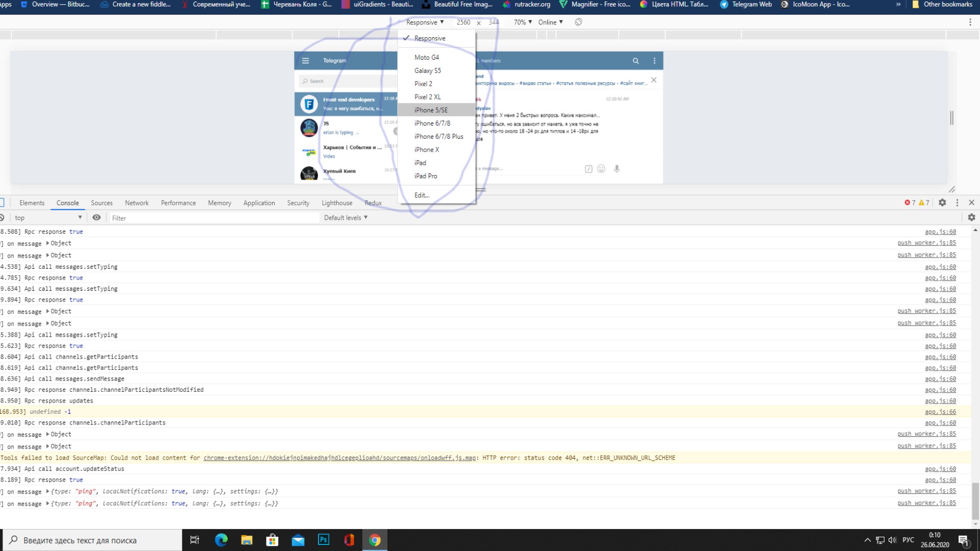Open Telegram hamburger menu

coord(305,61)
